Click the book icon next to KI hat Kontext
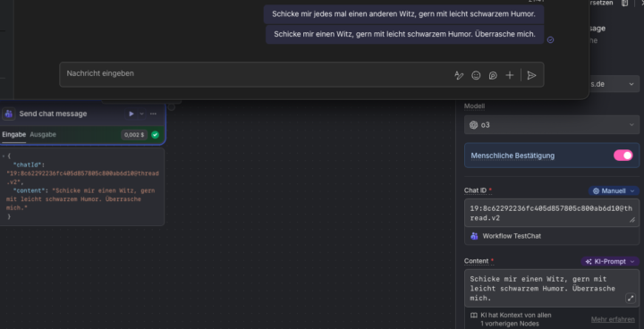Viewport: 644px width, 329px height. pos(473,316)
